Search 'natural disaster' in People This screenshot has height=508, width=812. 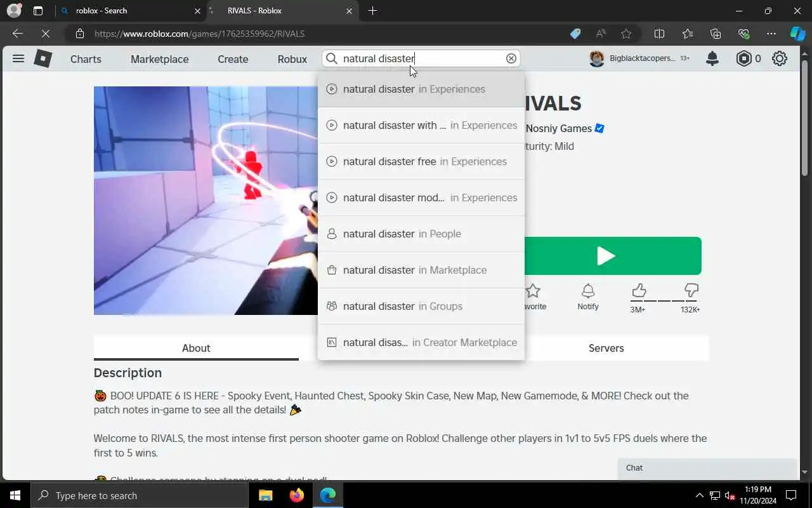(x=421, y=234)
